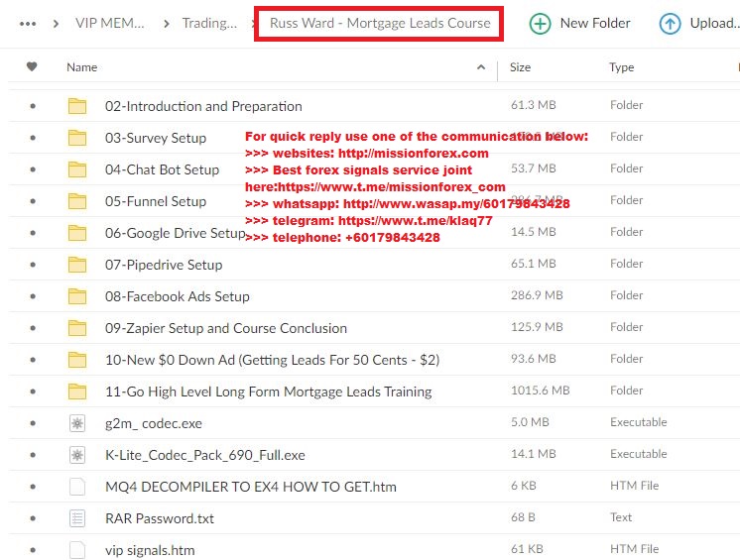Open the breadcrumb ellipsis menu
This screenshot has height=560, width=740.
(28, 24)
